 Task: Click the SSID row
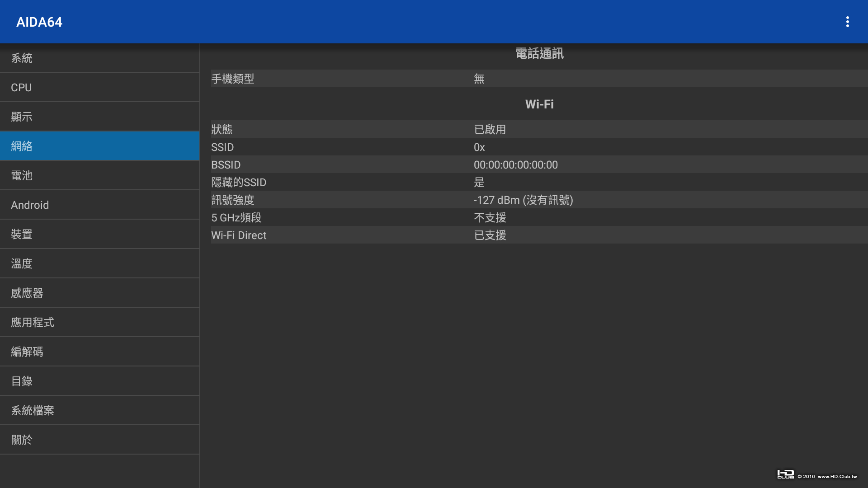[538, 147]
